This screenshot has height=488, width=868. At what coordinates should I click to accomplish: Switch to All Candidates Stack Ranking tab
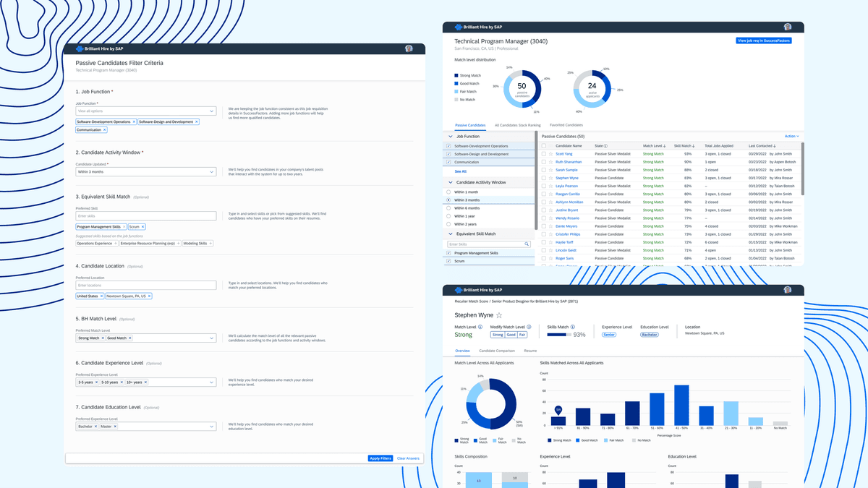(517, 125)
